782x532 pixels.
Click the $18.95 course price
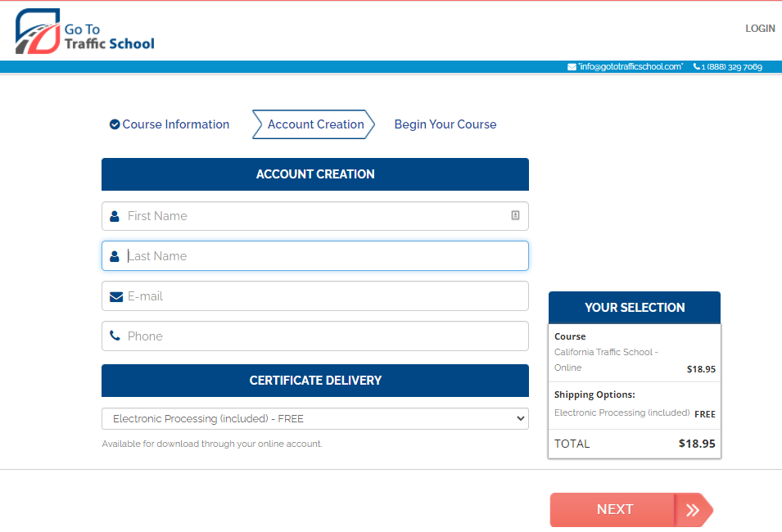point(701,369)
